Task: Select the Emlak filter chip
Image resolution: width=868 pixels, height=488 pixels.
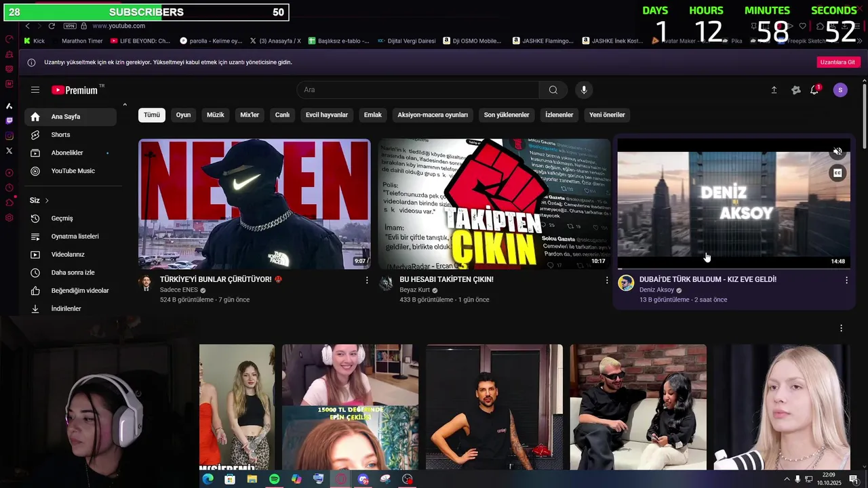Action: (x=373, y=115)
